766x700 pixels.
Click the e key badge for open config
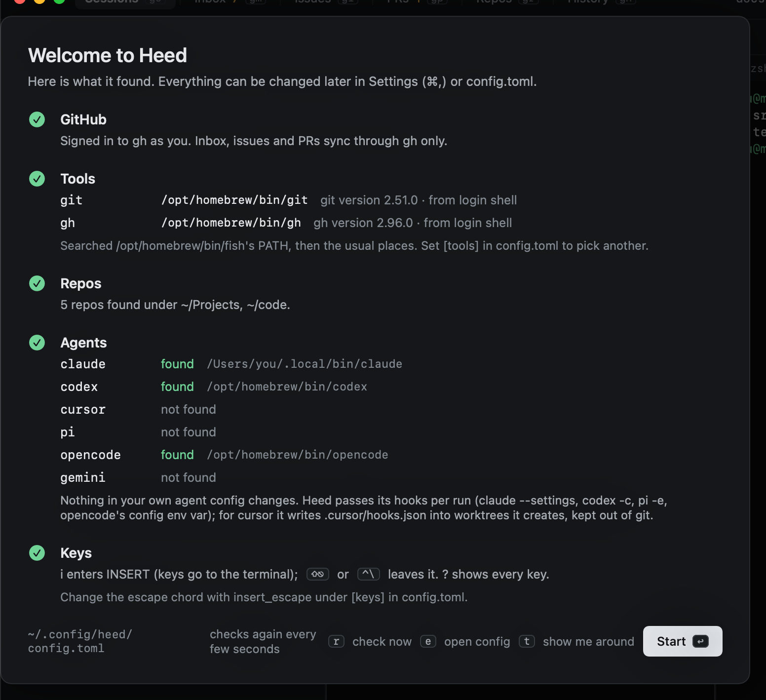coord(428,641)
